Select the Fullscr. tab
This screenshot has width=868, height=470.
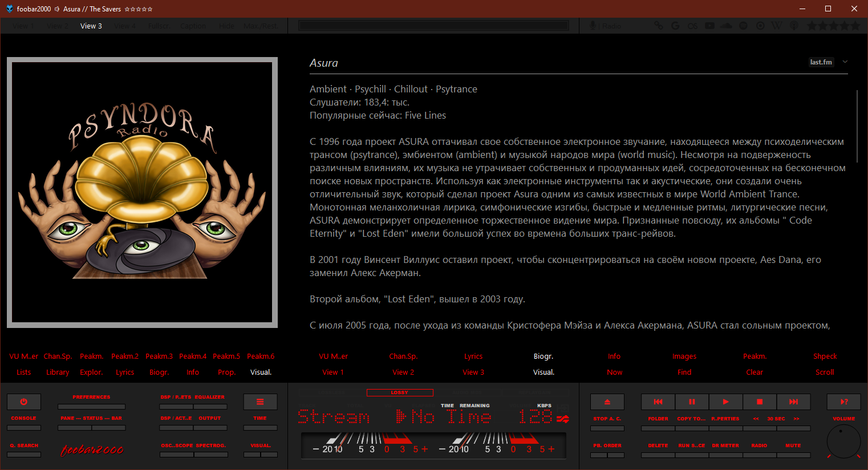[x=159, y=26]
